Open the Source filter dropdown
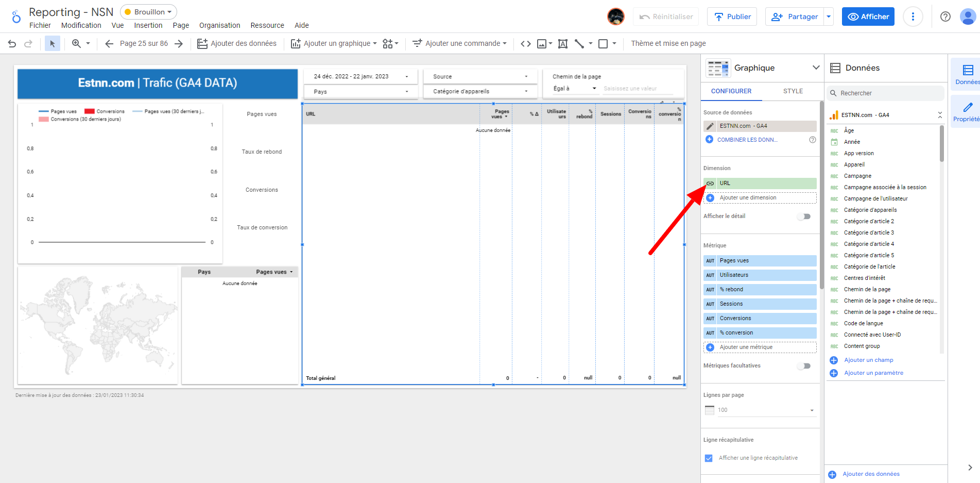Image resolution: width=980 pixels, height=483 pixels. [479, 76]
